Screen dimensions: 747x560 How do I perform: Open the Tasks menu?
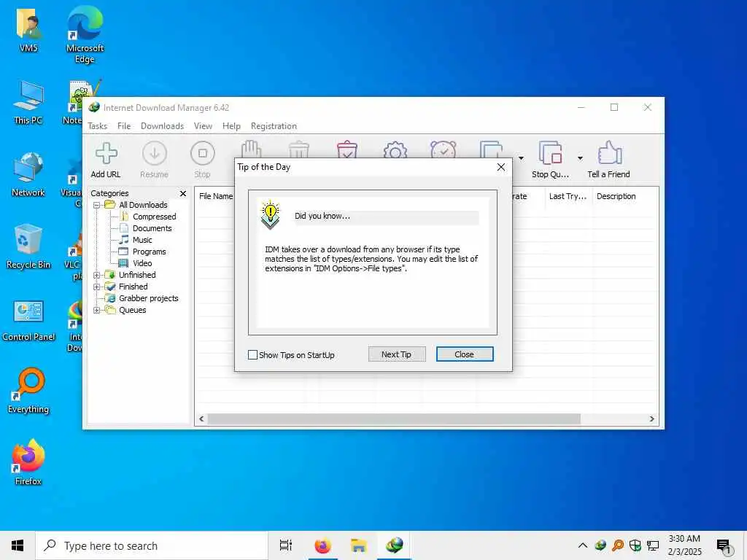pyautogui.click(x=97, y=126)
